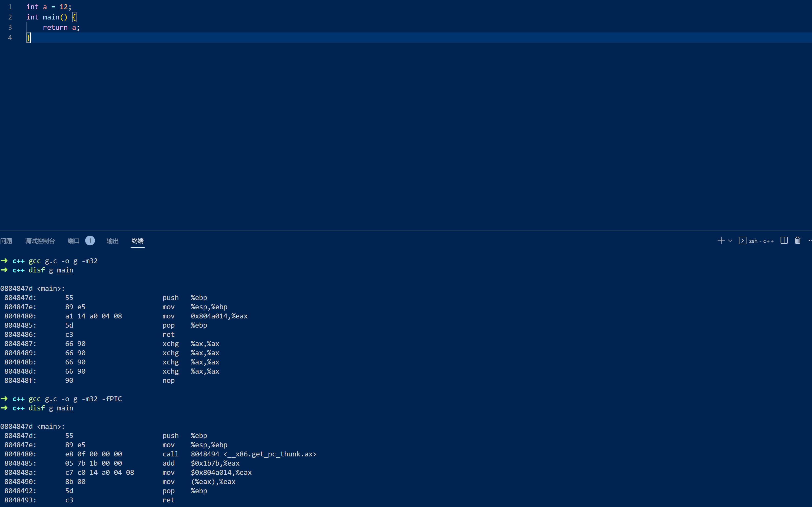Screen dimensions: 812x507
Task: Click the underlined main in first disf command
Action: tap(65, 270)
